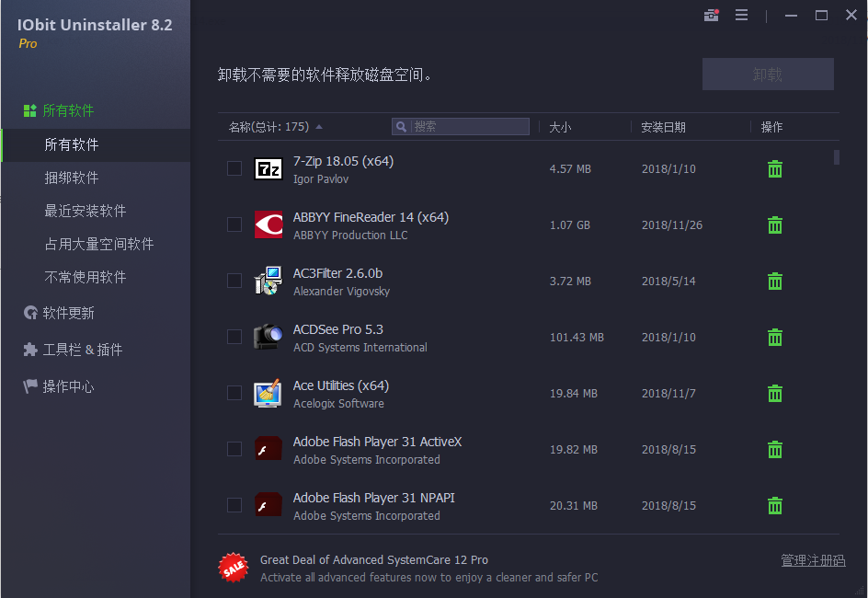Click trash icon for Flash Player 31 ActiveX
The height and width of the screenshot is (598, 868).
(775, 450)
